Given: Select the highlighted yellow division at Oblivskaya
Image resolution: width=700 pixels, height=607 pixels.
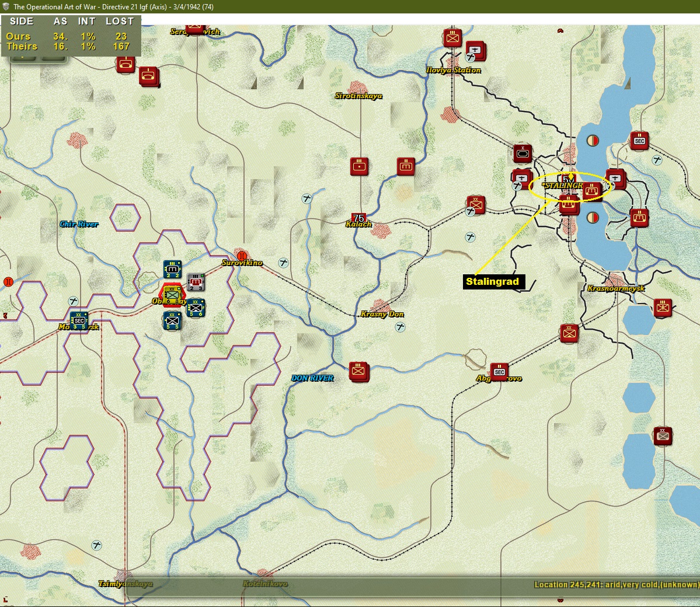Looking at the screenshot, I should click(x=172, y=294).
